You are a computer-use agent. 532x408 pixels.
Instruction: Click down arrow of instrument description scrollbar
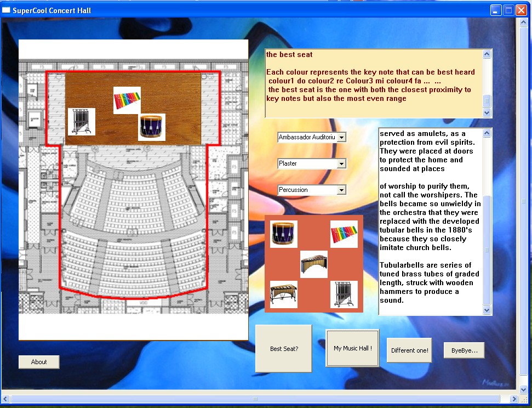click(487, 310)
